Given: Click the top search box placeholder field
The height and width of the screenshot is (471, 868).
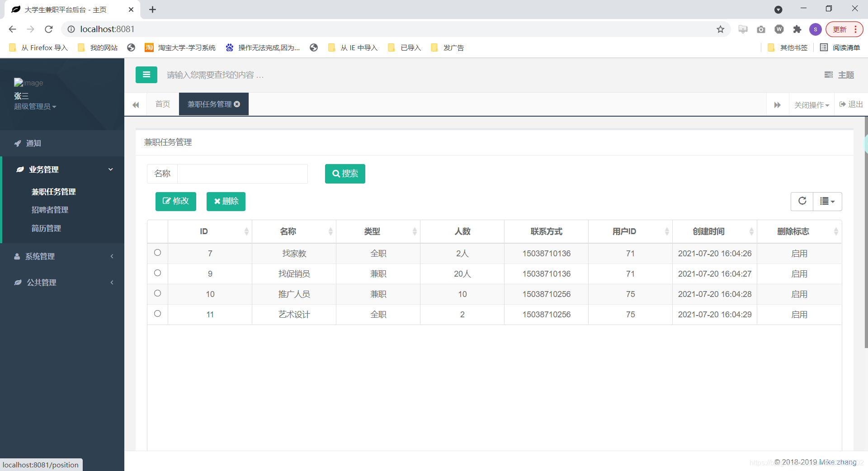Looking at the screenshot, I should pyautogui.click(x=215, y=75).
